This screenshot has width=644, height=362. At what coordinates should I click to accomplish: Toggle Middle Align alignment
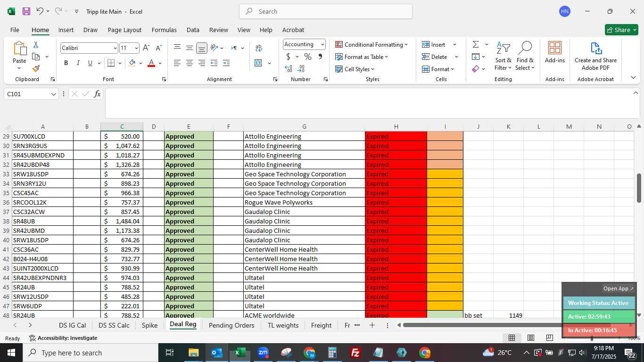coord(190,48)
